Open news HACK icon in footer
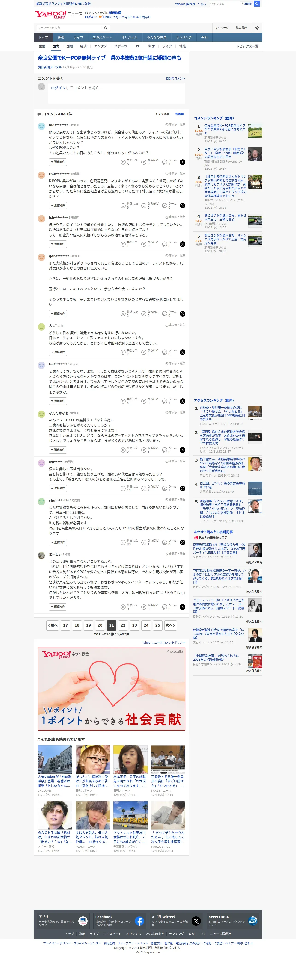Image resolution: width=296 pixels, height=980 pixels. coord(253,921)
